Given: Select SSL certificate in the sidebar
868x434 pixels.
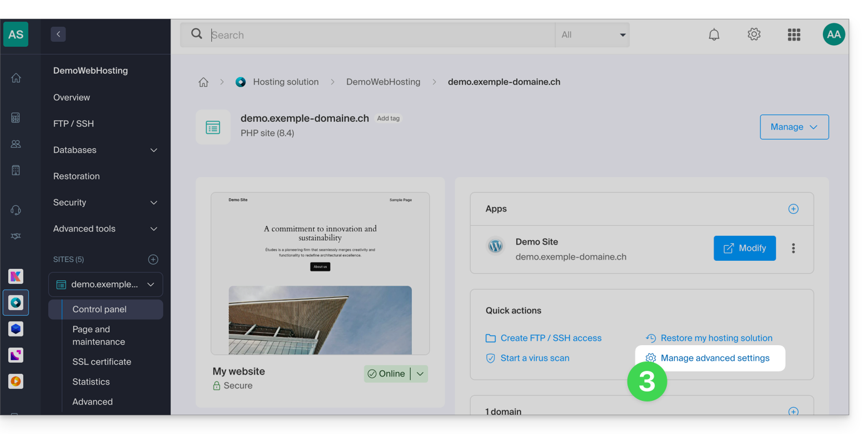Looking at the screenshot, I should pos(102,361).
